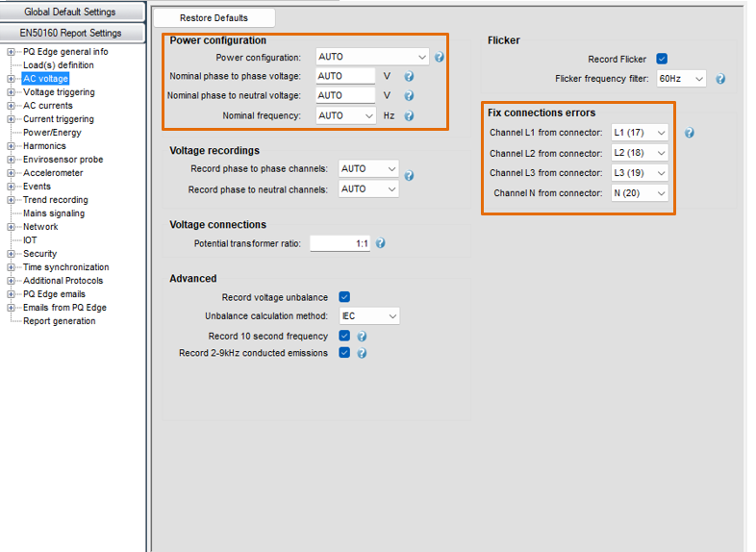Click Nominal phase to neutral voltage field
This screenshot has height=552, width=756.
pos(345,95)
